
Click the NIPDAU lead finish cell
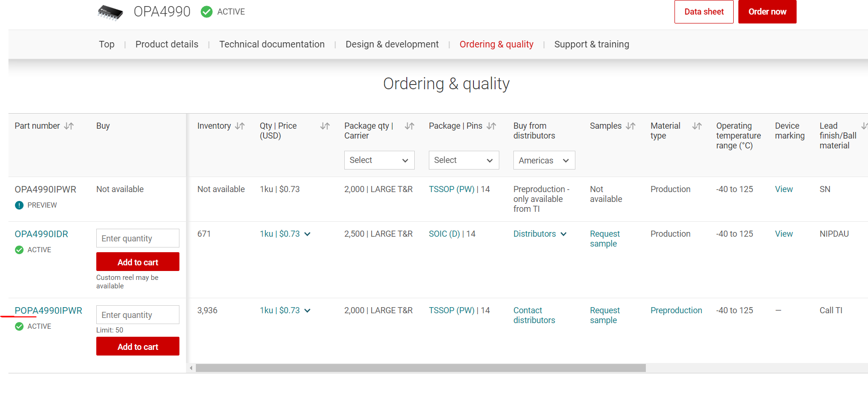coord(834,234)
